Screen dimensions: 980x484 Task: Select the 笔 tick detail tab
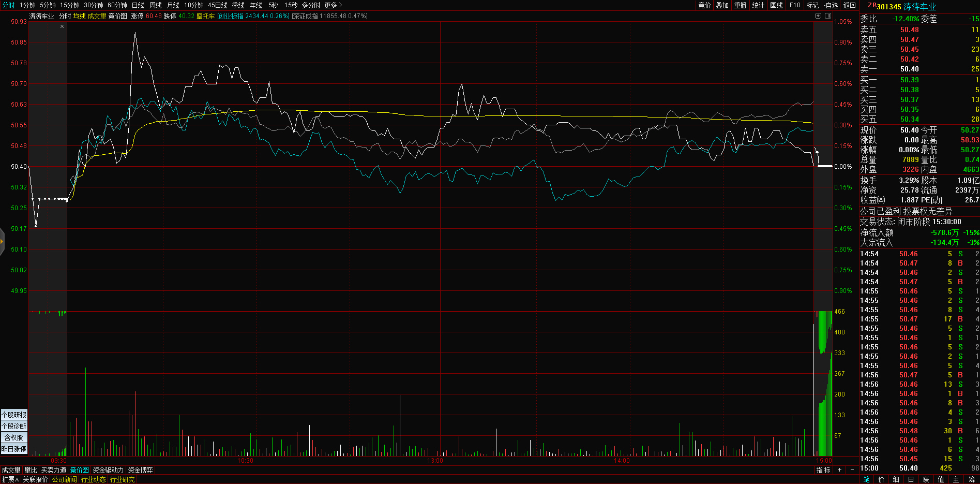866,479
